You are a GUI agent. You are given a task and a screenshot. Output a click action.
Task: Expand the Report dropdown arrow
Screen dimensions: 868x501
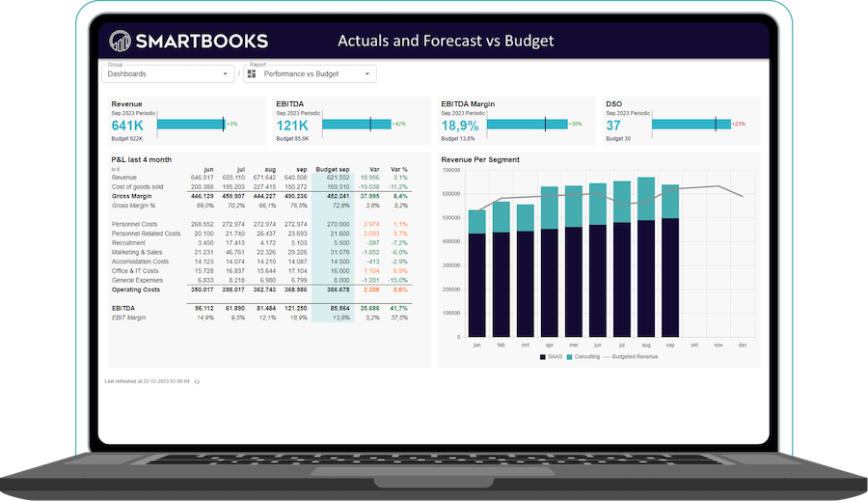(x=367, y=74)
